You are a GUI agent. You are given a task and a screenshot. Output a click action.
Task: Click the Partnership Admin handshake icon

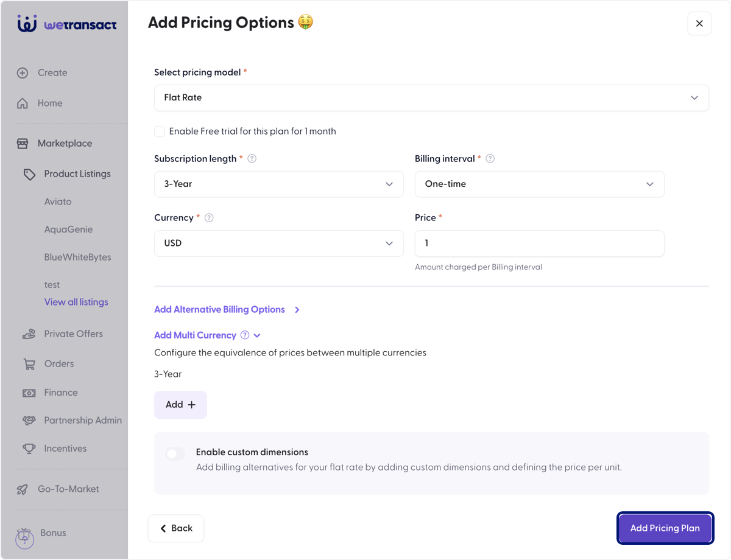click(29, 421)
